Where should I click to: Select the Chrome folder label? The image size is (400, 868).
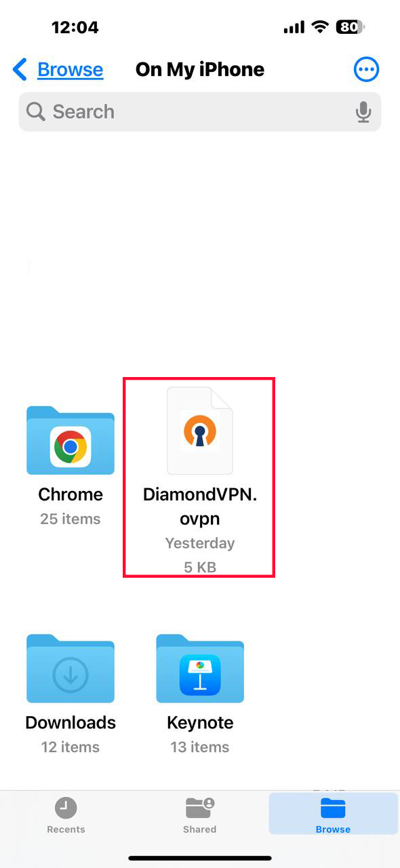(x=71, y=494)
